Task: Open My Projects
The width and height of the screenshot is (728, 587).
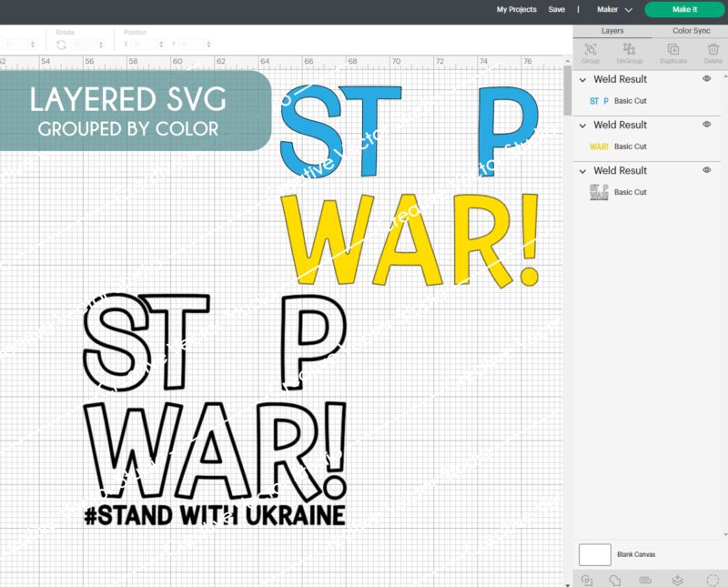Action: 516,9
